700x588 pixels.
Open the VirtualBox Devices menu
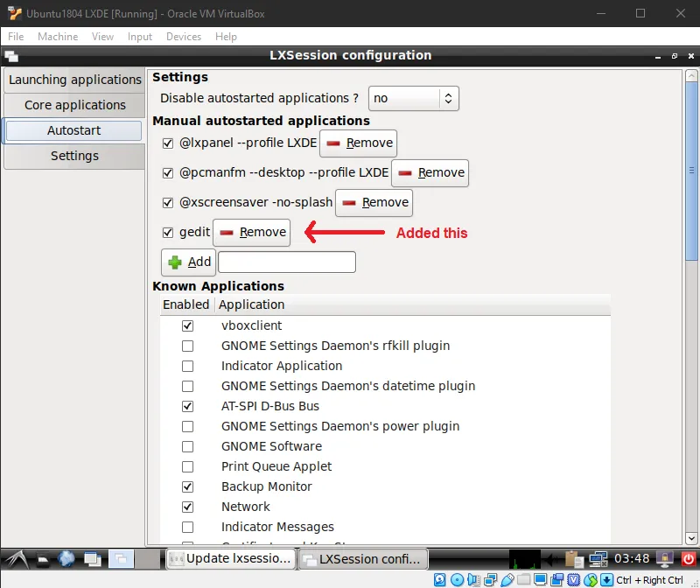point(184,37)
